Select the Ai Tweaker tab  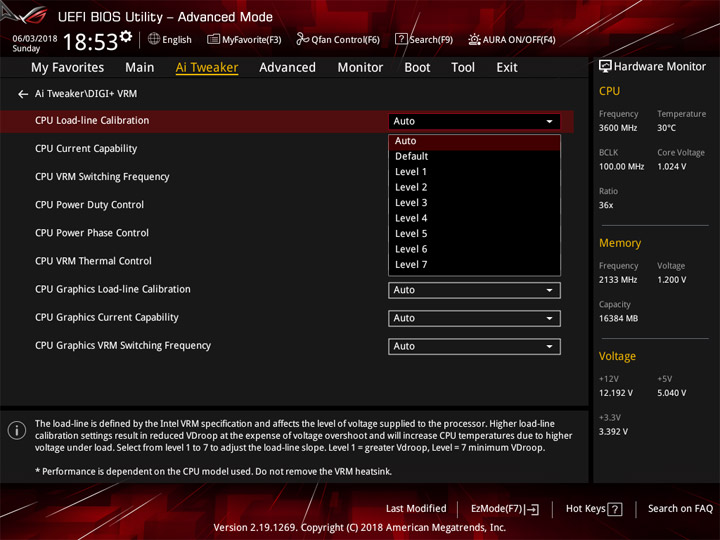(x=207, y=68)
